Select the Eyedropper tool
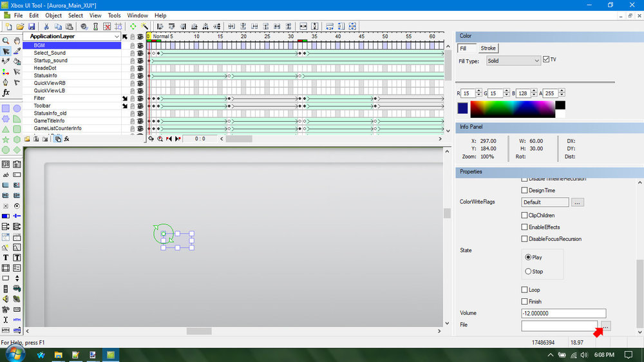The height and width of the screenshot is (362, 644). pyautogui.click(x=17, y=52)
